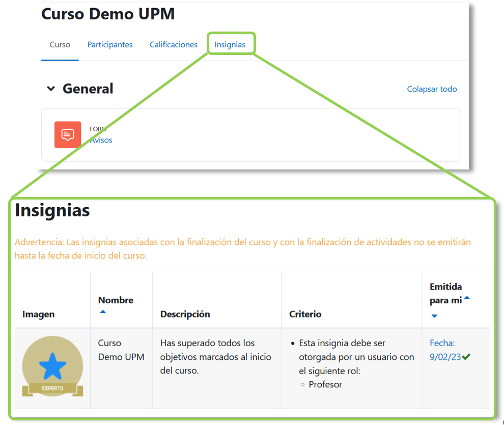Click the green checkmark beside the issue date

[466, 357]
